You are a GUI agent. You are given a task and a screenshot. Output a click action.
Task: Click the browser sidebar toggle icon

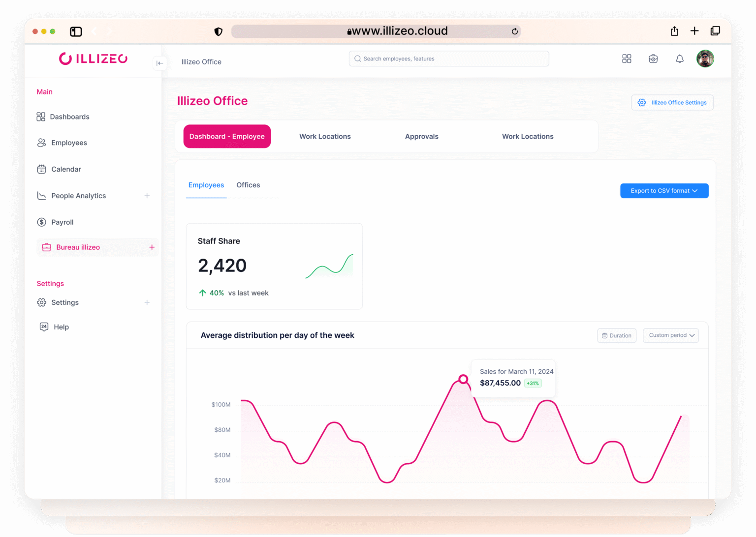pyautogui.click(x=76, y=31)
